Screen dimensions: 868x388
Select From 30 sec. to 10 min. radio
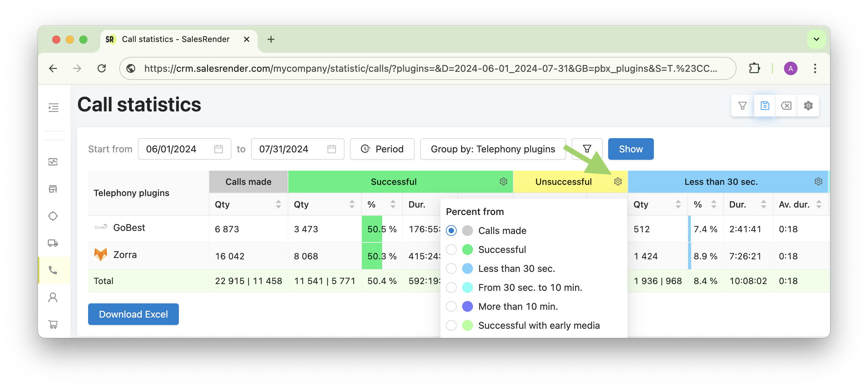click(x=451, y=287)
